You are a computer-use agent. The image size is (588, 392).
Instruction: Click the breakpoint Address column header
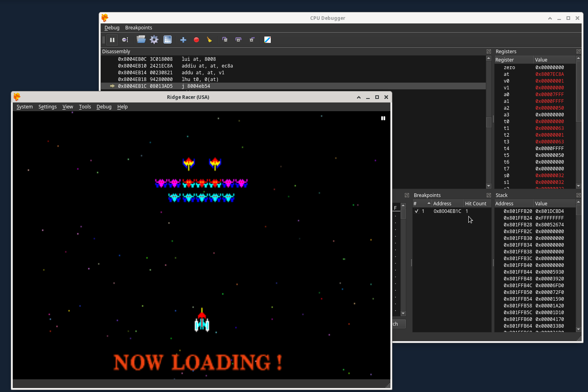448,204
